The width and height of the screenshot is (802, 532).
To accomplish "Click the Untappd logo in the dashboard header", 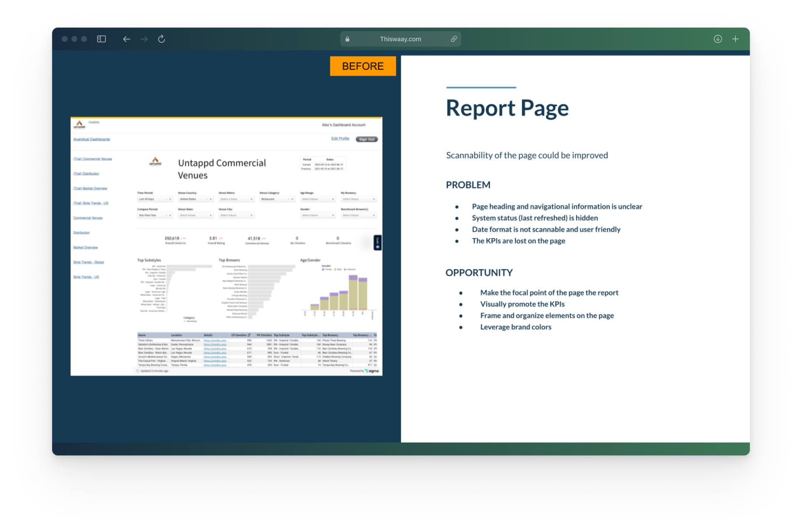I will 79,125.
